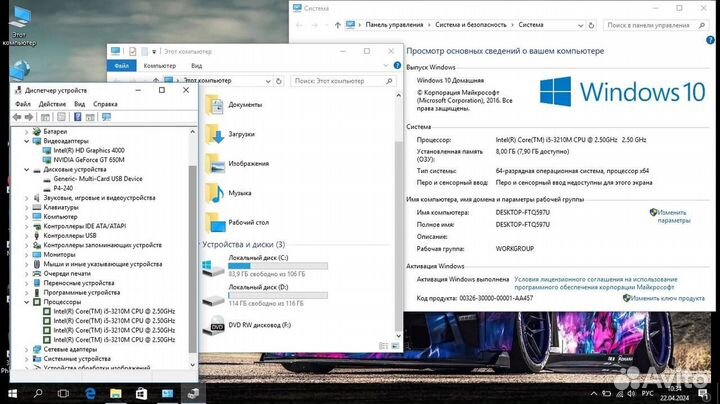Click Файл tab in This PC window

coord(122,66)
